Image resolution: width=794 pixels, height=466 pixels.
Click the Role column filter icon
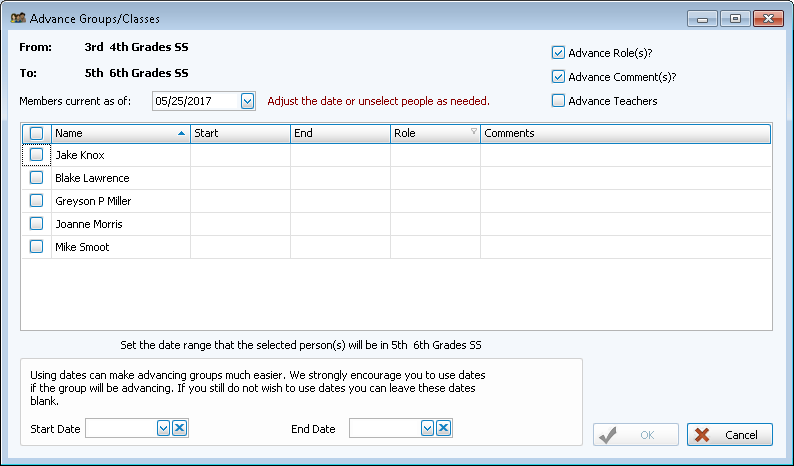(473, 132)
